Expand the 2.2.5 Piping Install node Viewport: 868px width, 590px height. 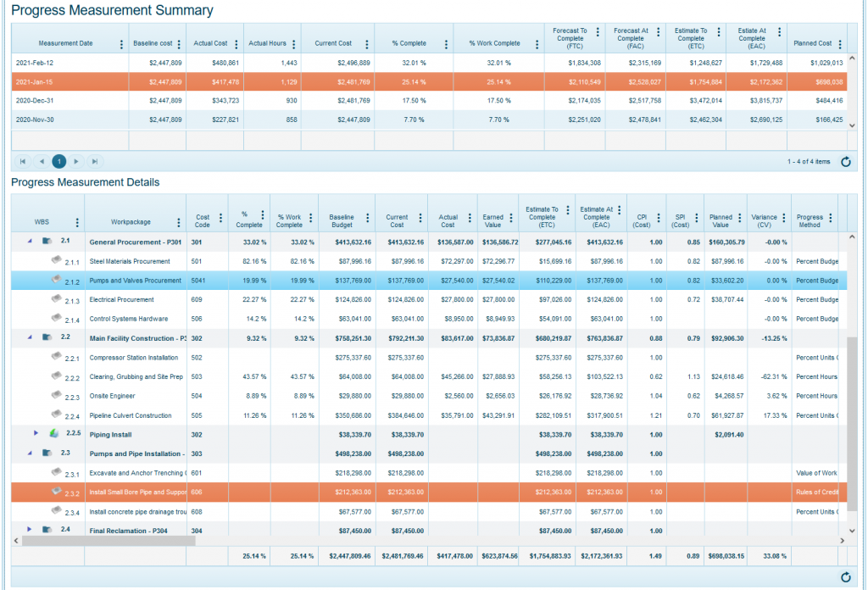[36, 434]
